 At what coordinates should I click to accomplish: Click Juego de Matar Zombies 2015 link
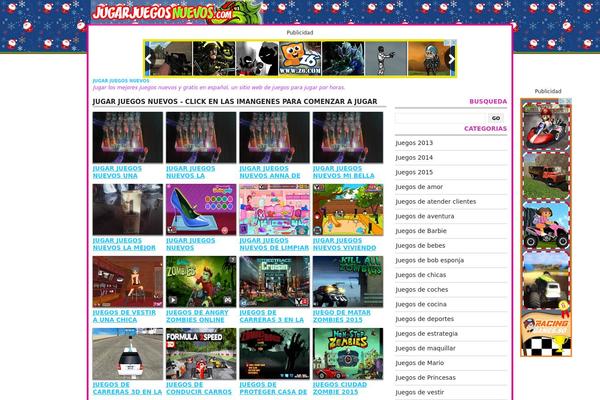[342, 316]
